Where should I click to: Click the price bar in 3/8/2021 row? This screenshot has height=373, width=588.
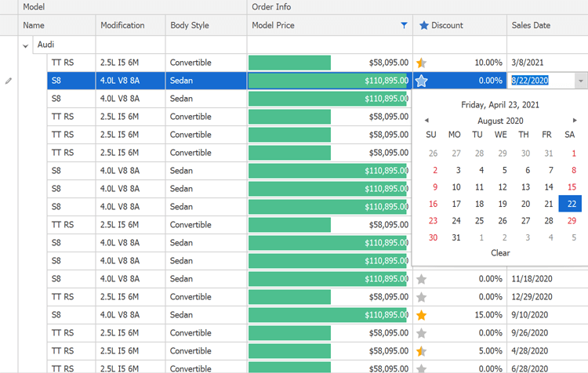[289, 63]
